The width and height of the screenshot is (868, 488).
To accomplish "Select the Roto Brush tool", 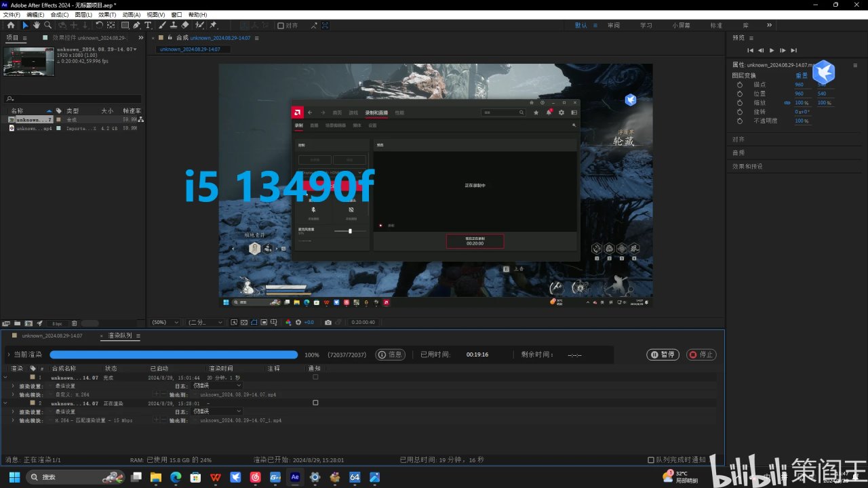I will point(199,25).
